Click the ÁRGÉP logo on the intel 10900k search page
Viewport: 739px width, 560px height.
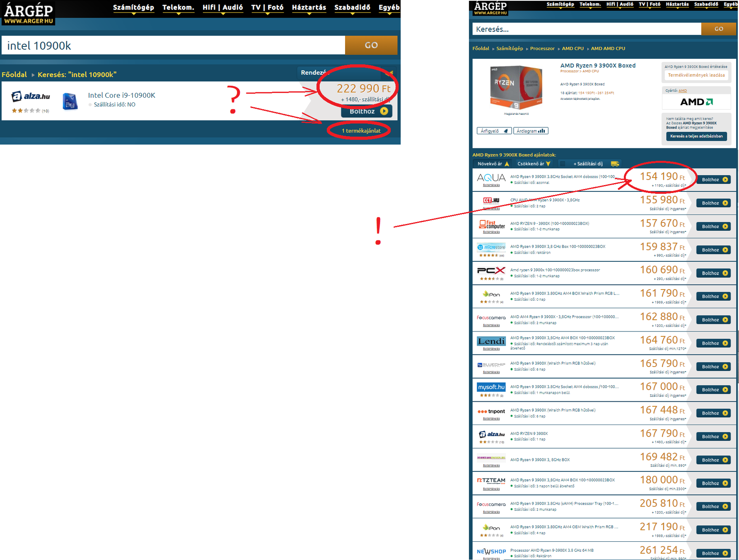(28, 13)
